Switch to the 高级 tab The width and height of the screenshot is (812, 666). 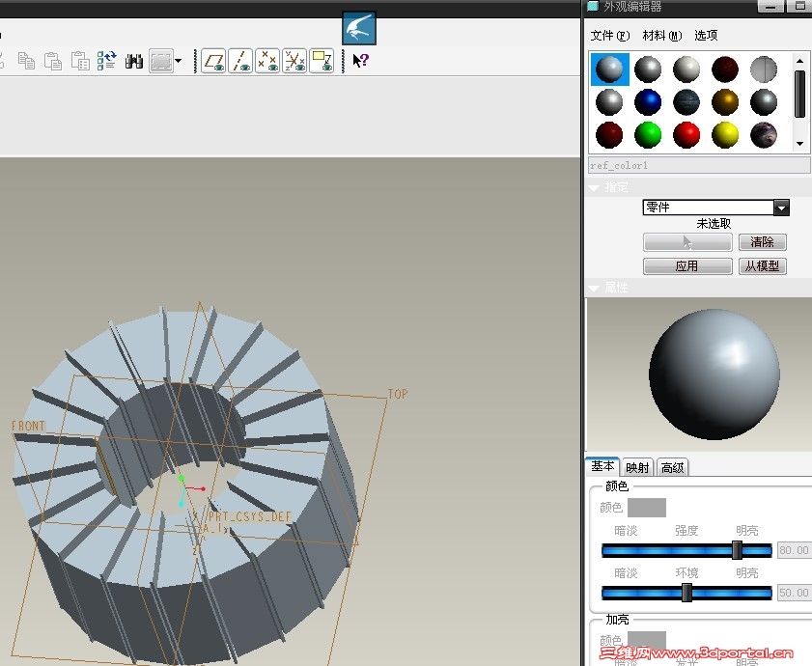click(x=672, y=468)
